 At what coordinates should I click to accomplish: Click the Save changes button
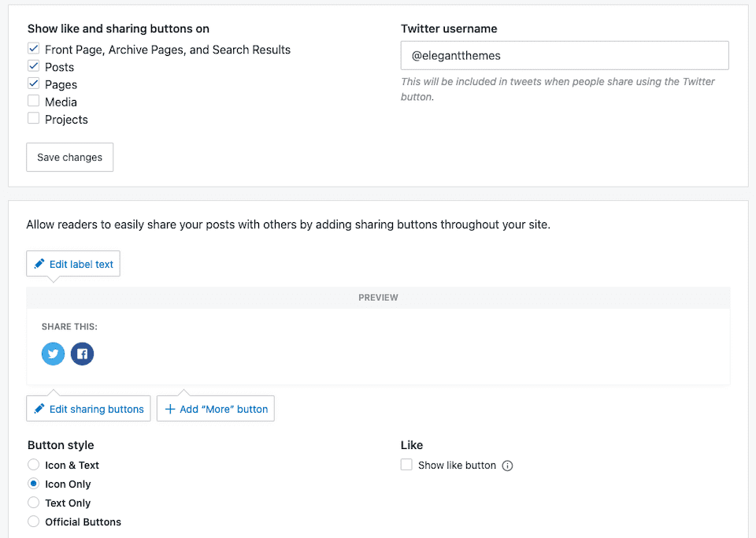69,157
